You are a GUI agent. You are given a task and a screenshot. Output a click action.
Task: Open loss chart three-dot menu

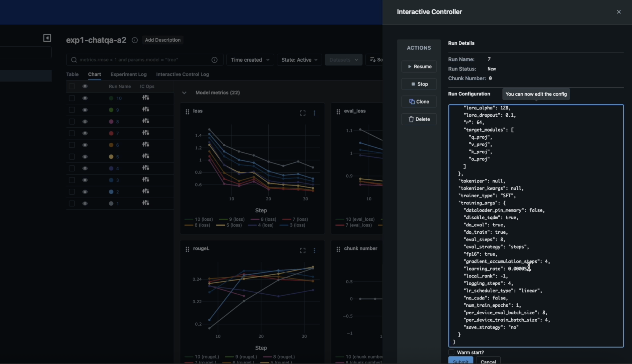(314, 113)
